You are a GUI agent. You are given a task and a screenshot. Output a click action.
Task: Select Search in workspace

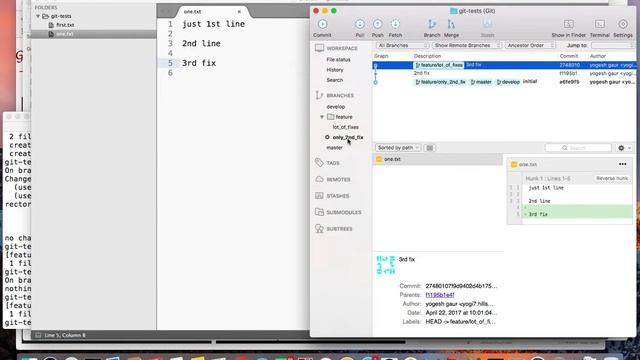coord(334,80)
